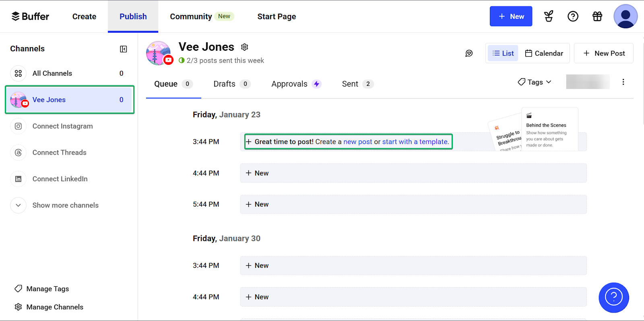Screen dimensions: 644x321
Task: Click the Friday, January 30 heading
Action: tap(227, 238)
